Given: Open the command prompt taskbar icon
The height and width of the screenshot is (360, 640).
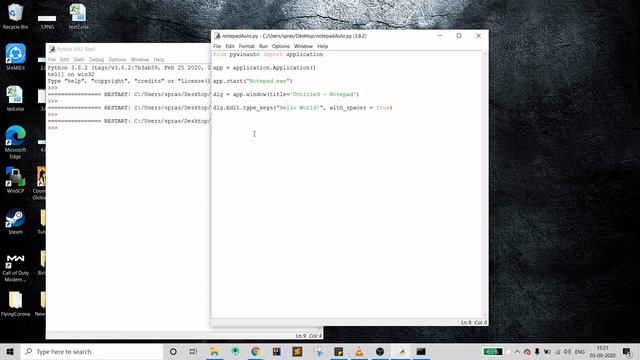Looking at the screenshot, I should click(421, 351).
